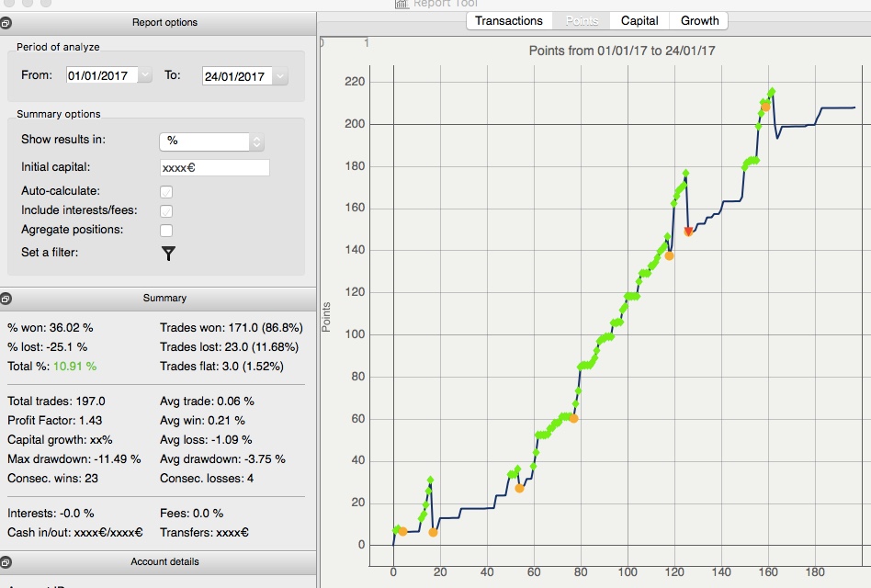Image resolution: width=871 pixels, height=588 pixels.
Task: Click the red triangle loss marker on chart
Action: pos(688,231)
